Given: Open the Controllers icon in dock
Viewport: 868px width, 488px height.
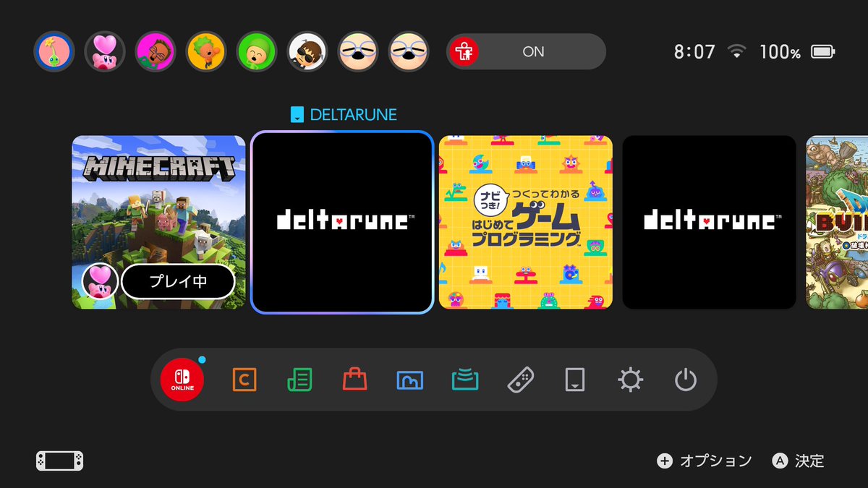Looking at the screenshot, I should 521,380.
